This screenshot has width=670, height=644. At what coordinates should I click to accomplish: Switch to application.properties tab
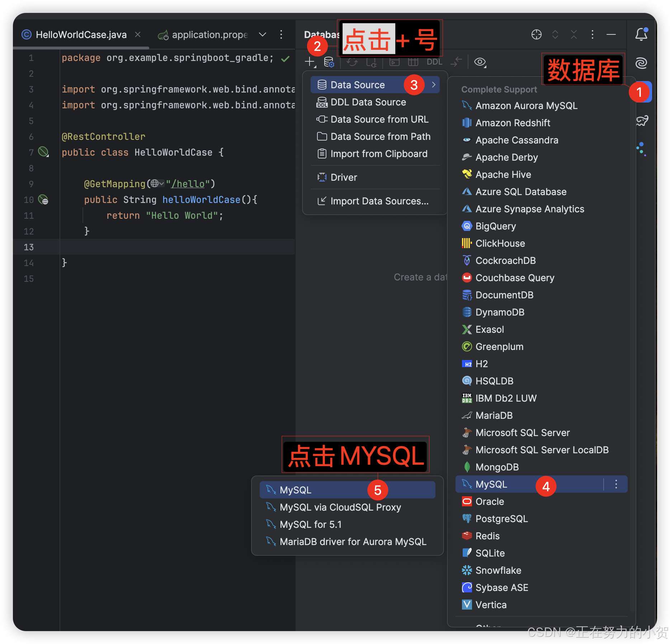point(203,35)
